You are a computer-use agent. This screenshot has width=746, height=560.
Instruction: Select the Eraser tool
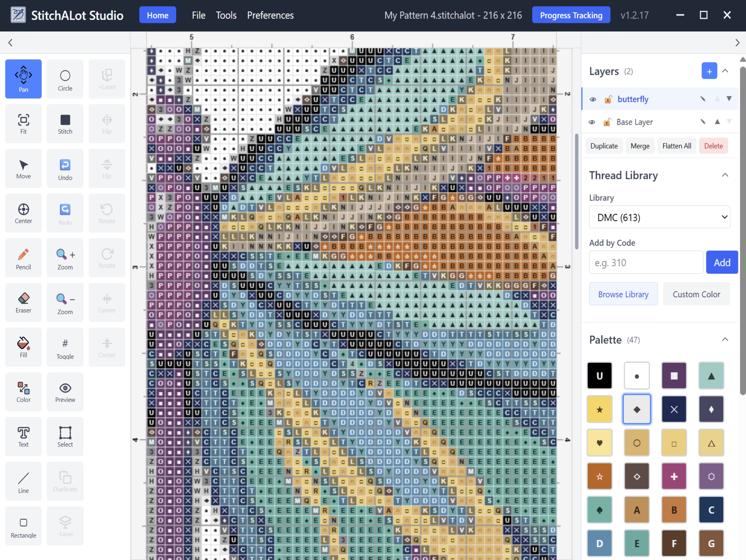point(23,303)
